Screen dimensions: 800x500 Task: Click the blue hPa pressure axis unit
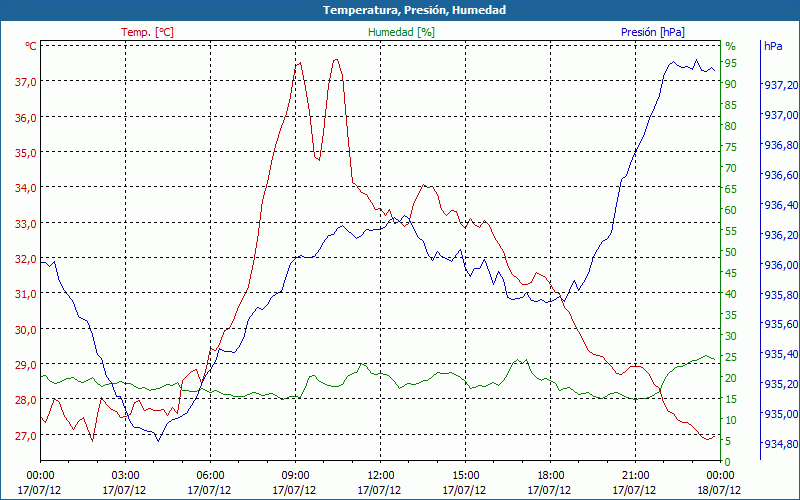click(773, 46)
